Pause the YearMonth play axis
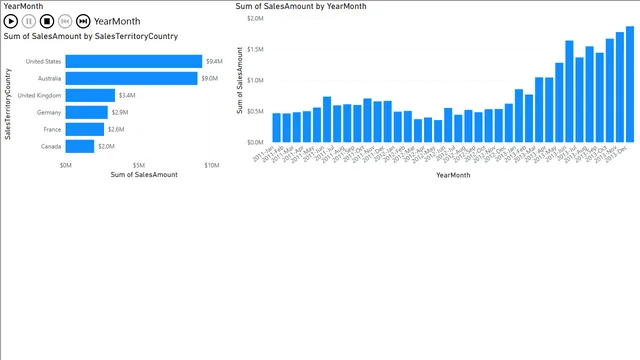The image size is (640, 360). [29, 21]
